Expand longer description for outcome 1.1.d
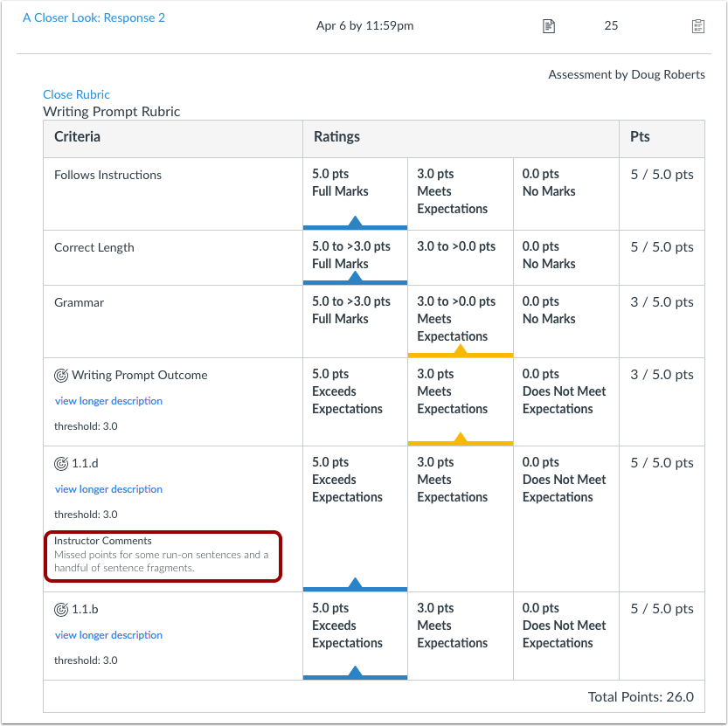Image resolution: width=728 pixels, height=726 pixels. click(x=108, y=489)
